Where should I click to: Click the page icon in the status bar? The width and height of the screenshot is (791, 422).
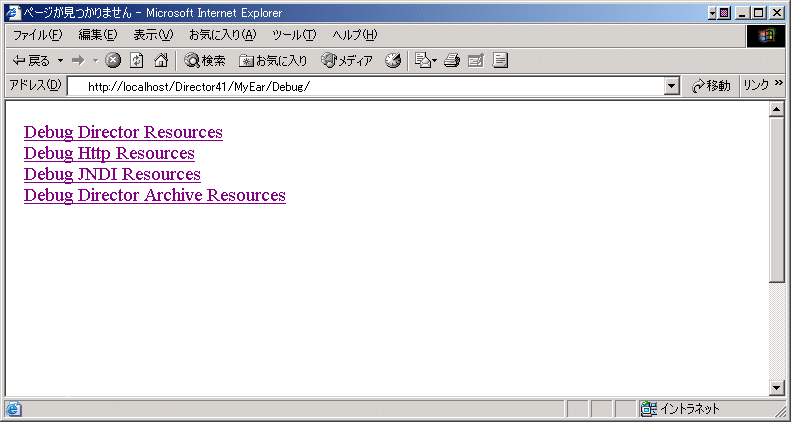coord(13,408)
